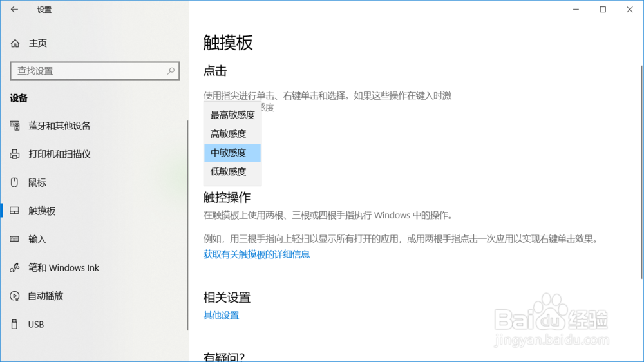Viewport: 644px width, 362px height.
Task: Maximize the settings window
Action: (x=603, y=9)
